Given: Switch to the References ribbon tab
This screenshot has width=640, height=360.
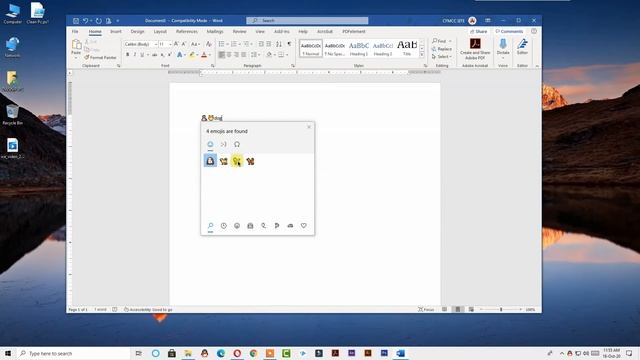Looking at the screenshot, I should (187, 31).
